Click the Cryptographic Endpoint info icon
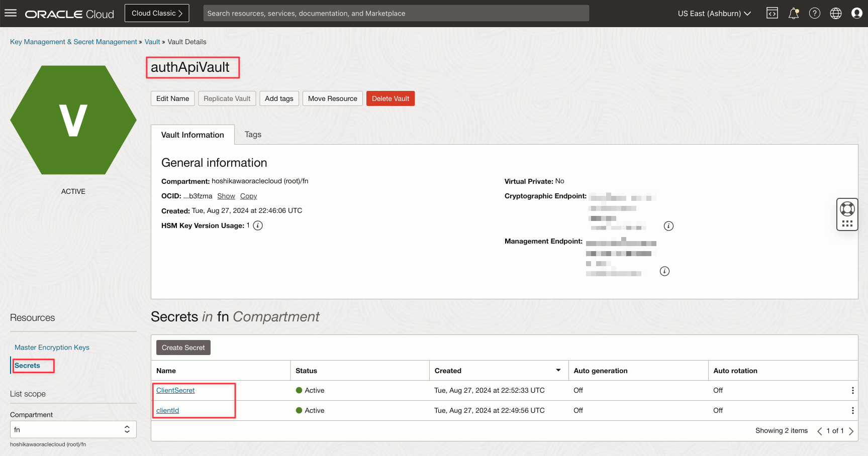 (668, 226)
